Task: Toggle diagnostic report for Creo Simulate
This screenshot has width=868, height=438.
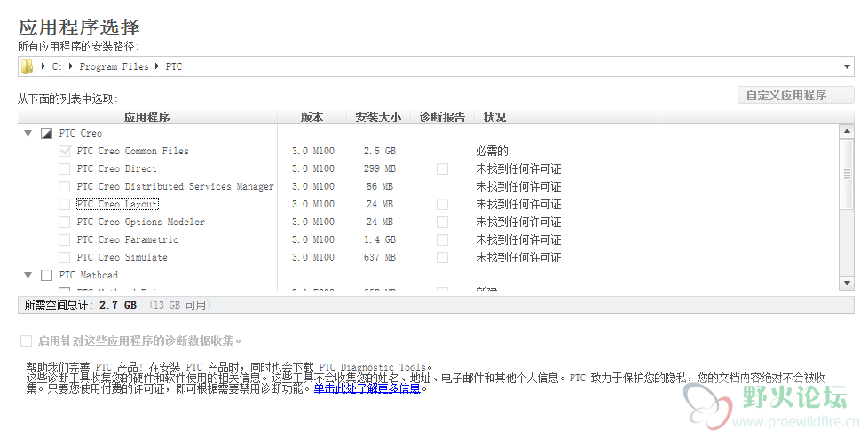Action: (442, 257)
